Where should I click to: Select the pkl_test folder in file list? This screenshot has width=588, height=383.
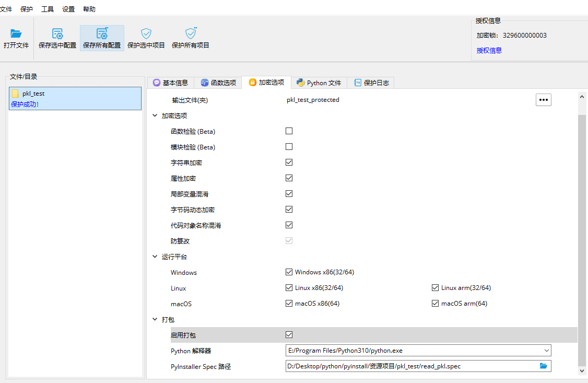pos(33,94)
